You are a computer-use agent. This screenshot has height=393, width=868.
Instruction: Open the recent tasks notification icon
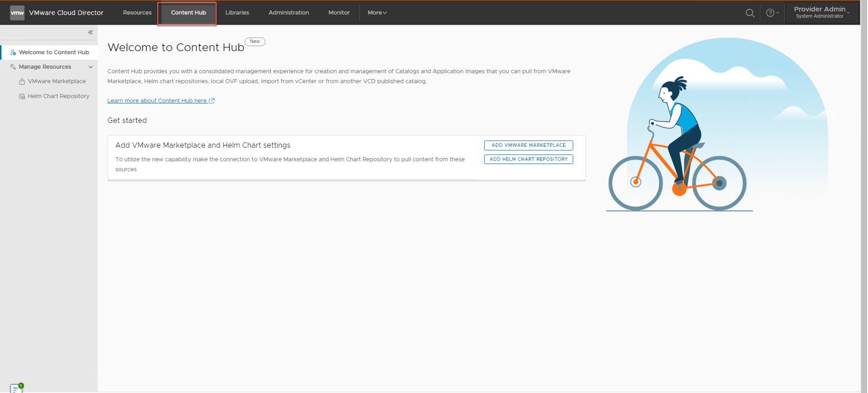coord(17,388)
